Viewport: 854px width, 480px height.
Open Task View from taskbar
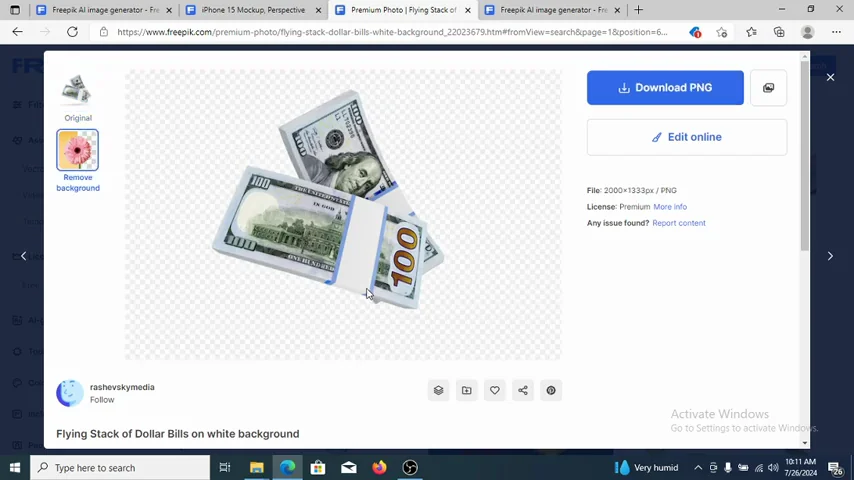click(x=224, y=467)
